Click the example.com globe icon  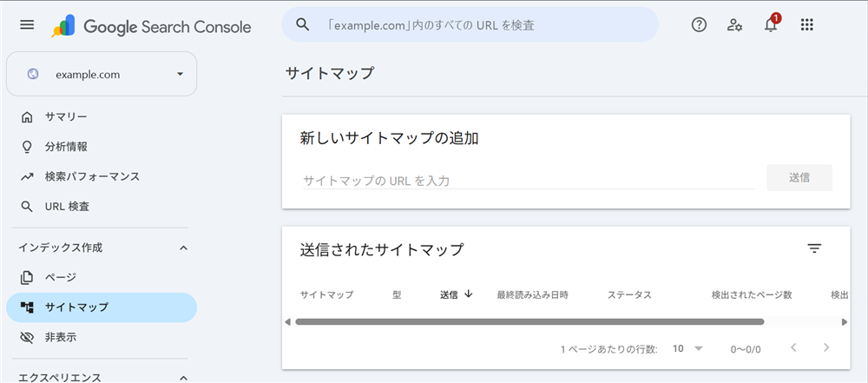click(x=33, y=75)
